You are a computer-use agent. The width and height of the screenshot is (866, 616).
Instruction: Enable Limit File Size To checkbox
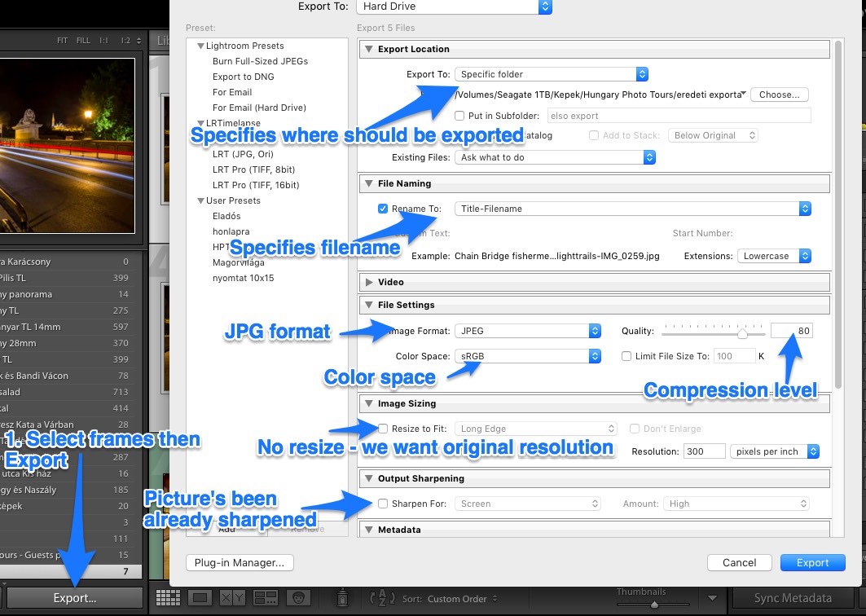coord(626,356)
